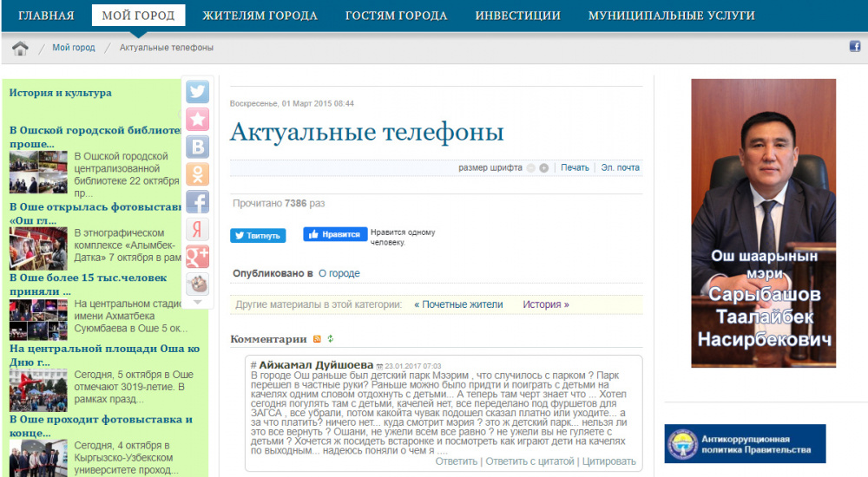Share the article via the Twitter icon
Screen dimensions: 868x477
point(197,92)
